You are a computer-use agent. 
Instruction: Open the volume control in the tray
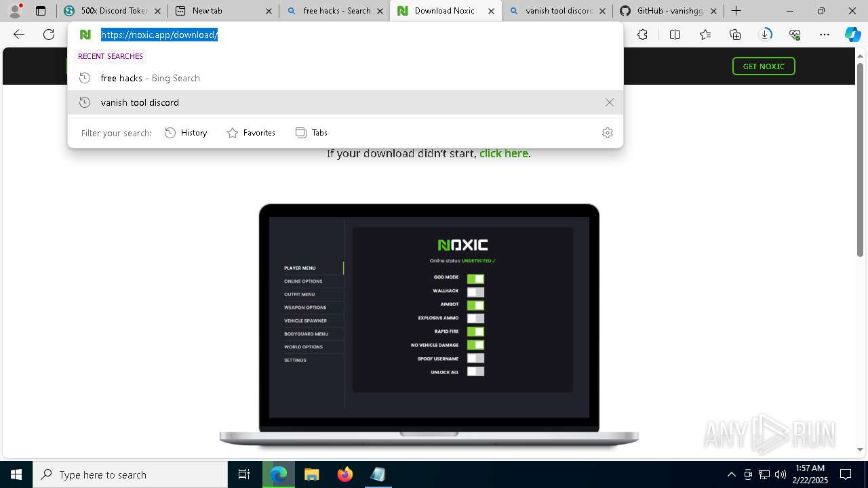tap(780, 474)
